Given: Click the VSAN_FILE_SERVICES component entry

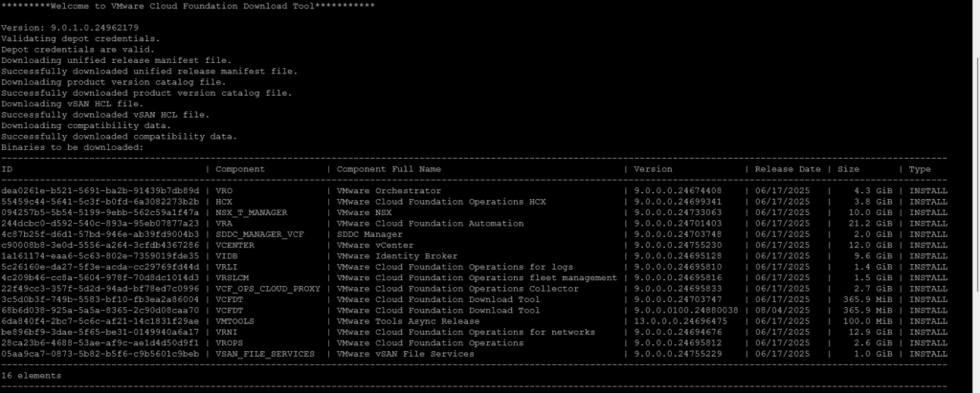Looking at the screenshot, I should point(264,353).
